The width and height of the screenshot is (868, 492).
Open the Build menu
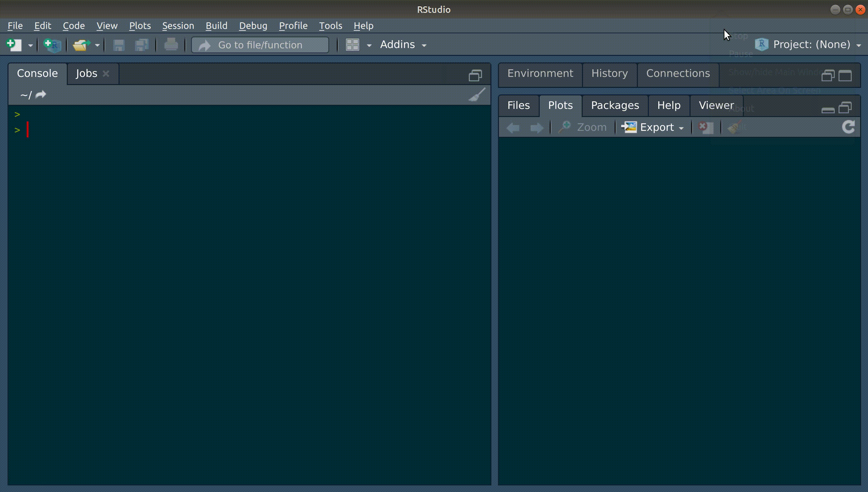[x=216, y=26]
